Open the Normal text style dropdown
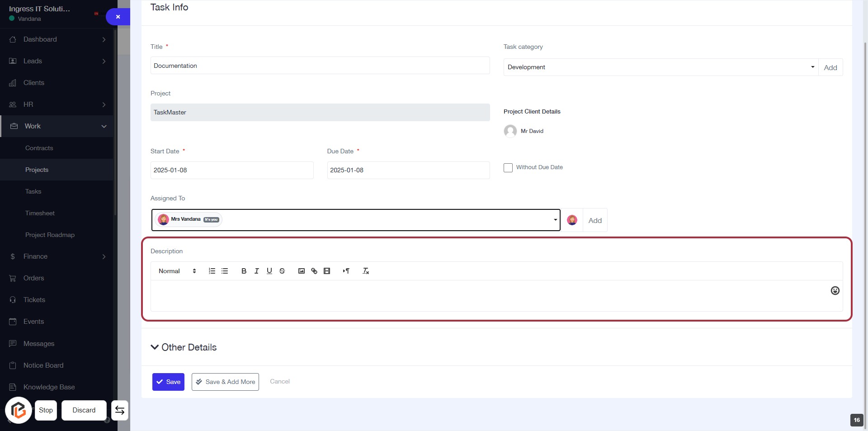This screenshot has height=431, width=868. (177, 271)
